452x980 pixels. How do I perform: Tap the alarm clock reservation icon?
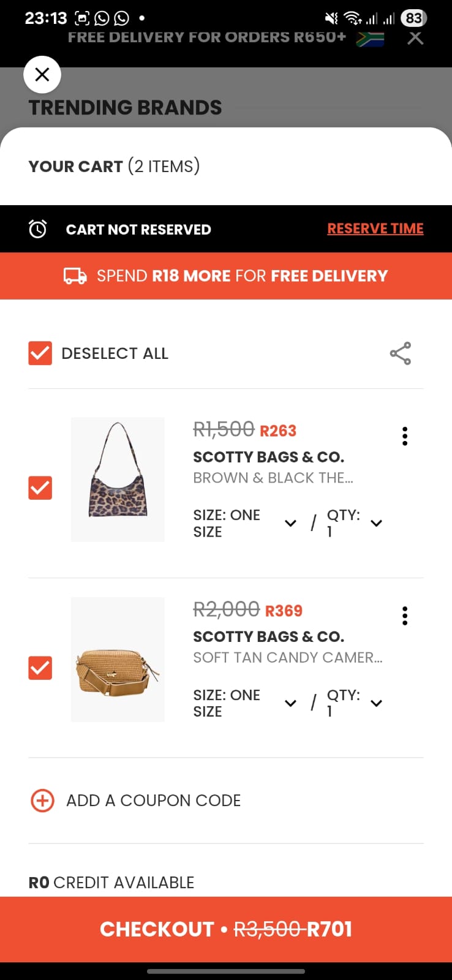(x=38, y=229)
